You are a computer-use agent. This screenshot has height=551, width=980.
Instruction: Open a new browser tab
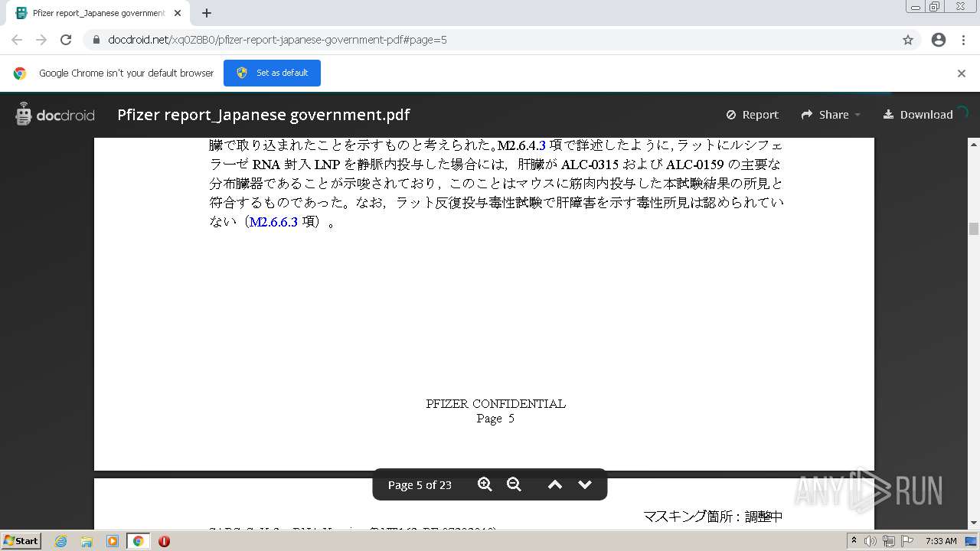(x=207, y=13)
